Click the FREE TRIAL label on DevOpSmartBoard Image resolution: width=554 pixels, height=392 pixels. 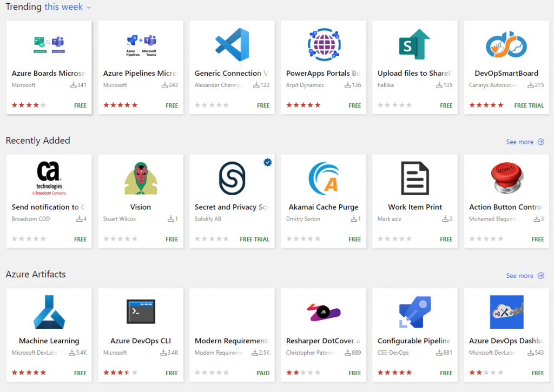point(529,105)
